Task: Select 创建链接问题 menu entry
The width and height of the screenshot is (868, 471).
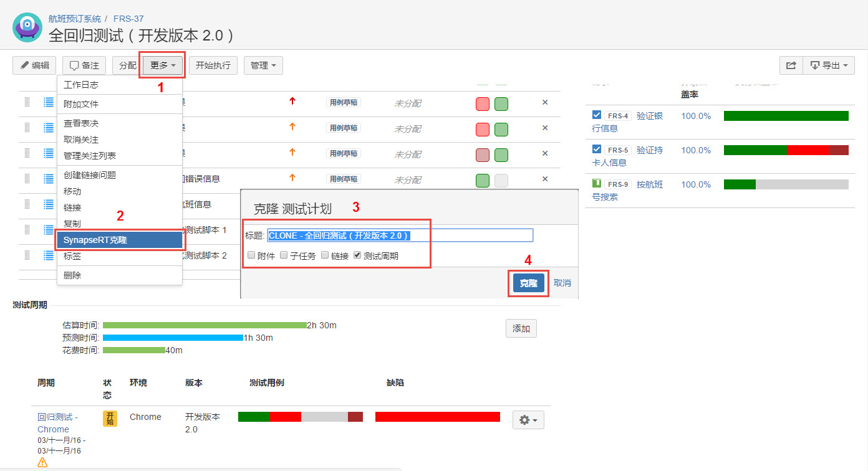Action: tap(120, 175)
